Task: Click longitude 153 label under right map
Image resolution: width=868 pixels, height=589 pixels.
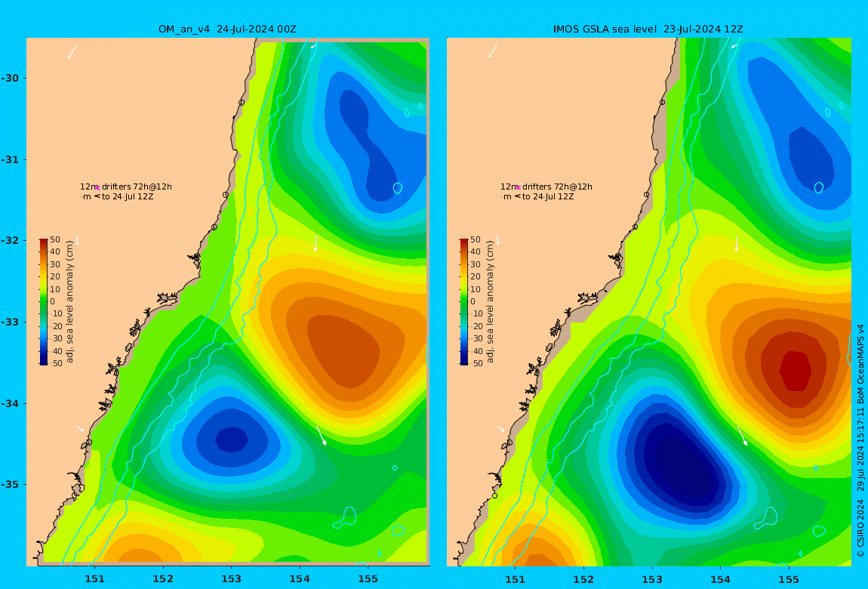Action: (652, 579)
